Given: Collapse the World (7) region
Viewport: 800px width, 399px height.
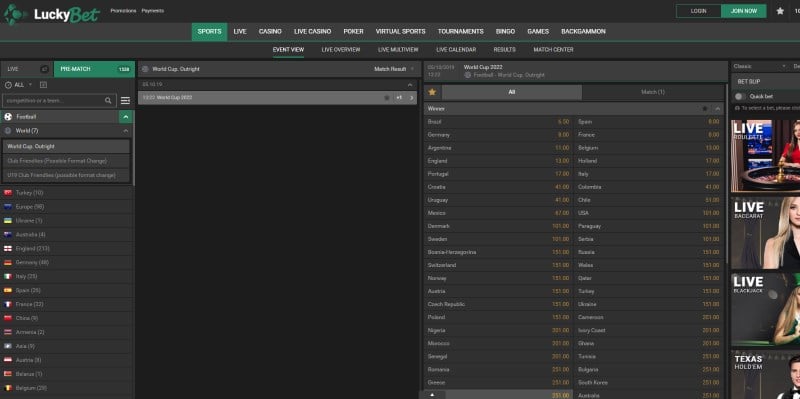Looking at the screenshot, I should coord(126,131).
